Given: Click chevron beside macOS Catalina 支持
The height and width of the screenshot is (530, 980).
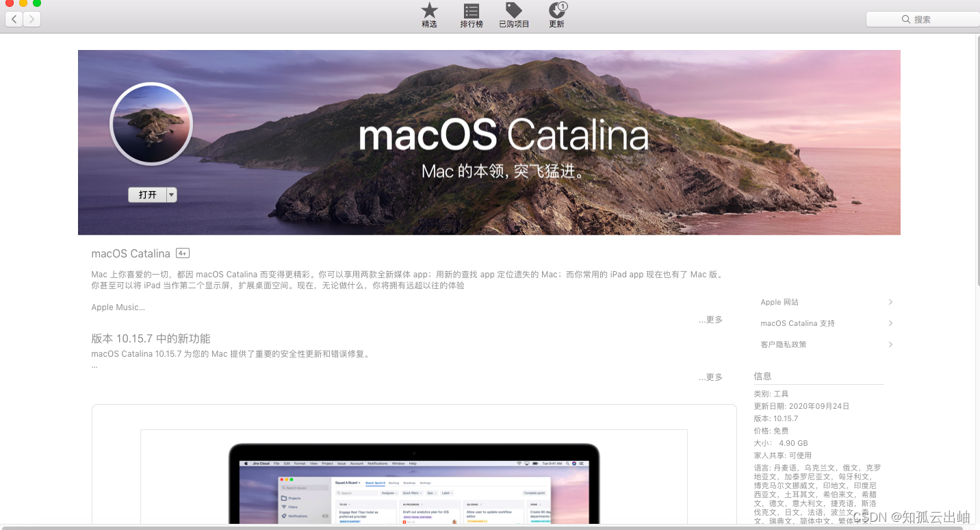Looking at the screenshot, I should 890,323.
